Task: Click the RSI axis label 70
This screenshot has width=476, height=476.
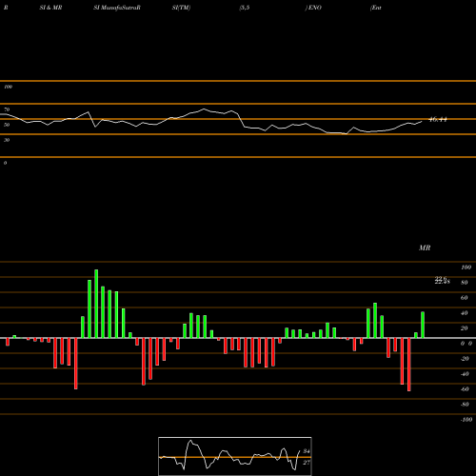Action: pos(7,109)
